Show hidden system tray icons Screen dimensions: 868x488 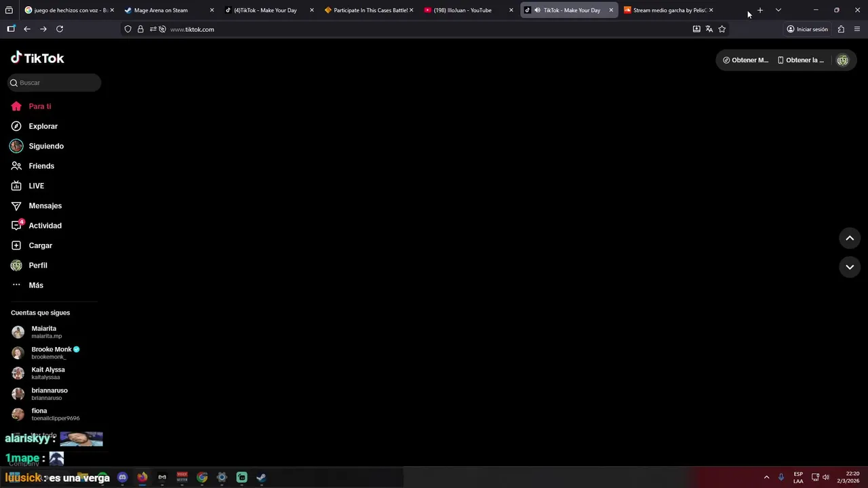767,477
